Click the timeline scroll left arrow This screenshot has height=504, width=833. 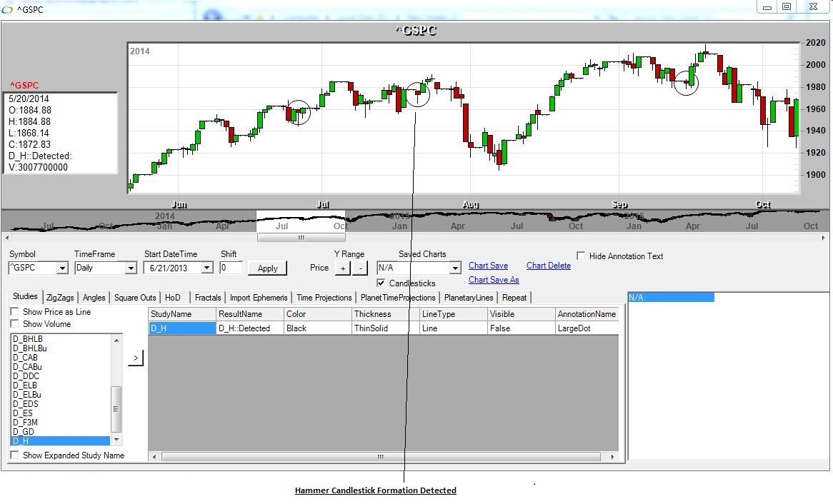(7, 238)
